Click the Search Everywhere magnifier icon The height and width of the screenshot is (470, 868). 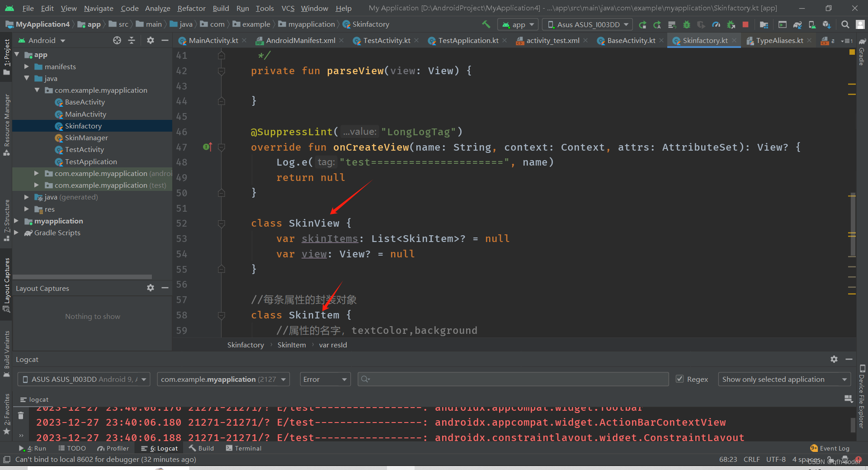click(x=845, y=25)
